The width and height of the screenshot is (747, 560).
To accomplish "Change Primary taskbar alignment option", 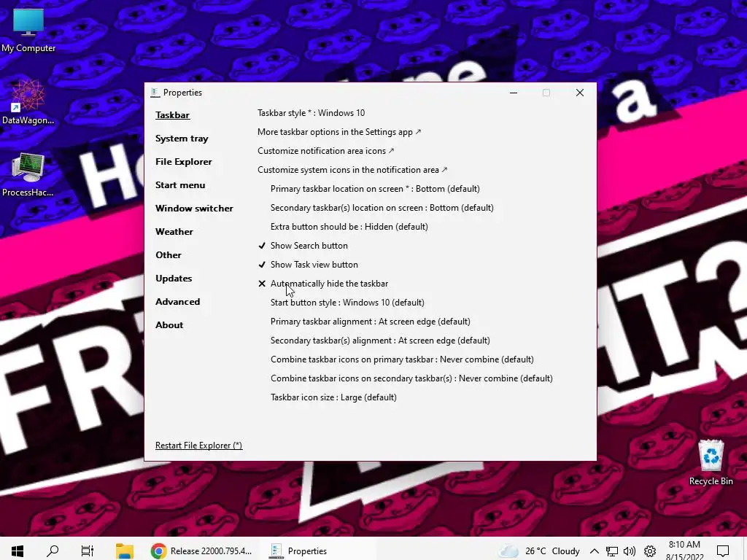I will coord(370,322).
